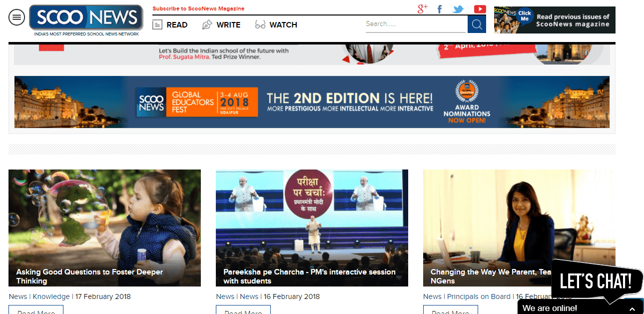Open the Twitter bird icon
Screen dimensions: 644x314
point(458,9)
